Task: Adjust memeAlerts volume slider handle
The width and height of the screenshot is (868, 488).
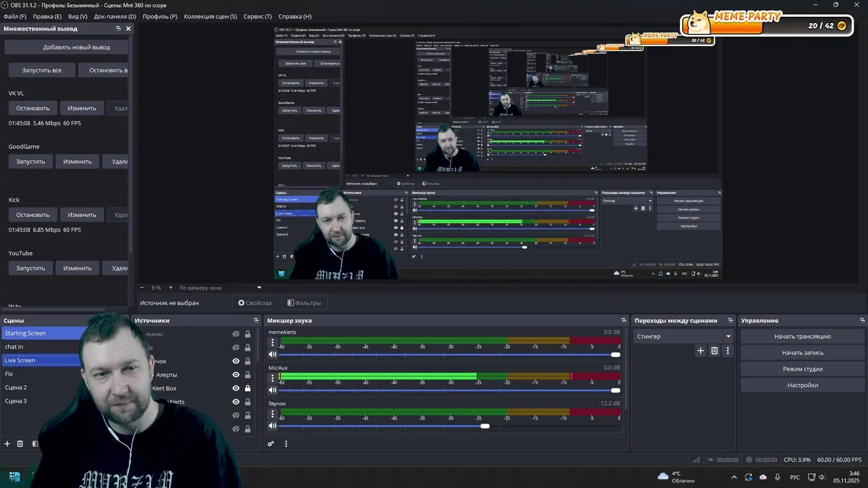Action: point(615,354)
